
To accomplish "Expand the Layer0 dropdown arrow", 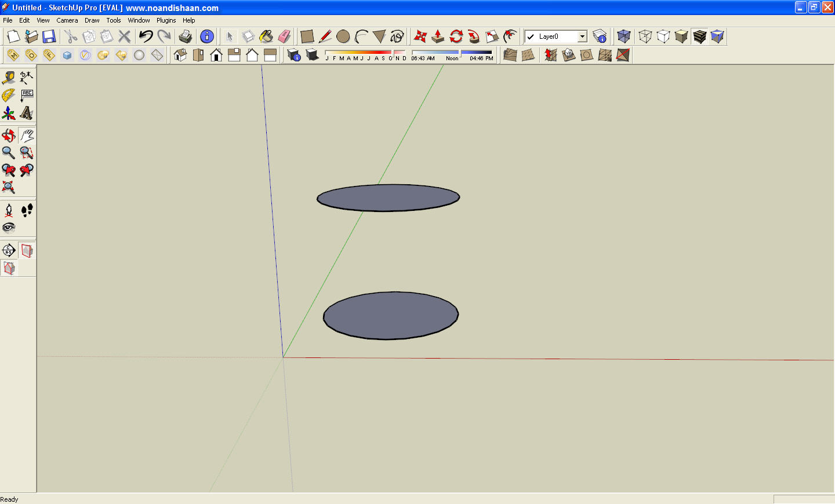I will [x=582, y=36].
